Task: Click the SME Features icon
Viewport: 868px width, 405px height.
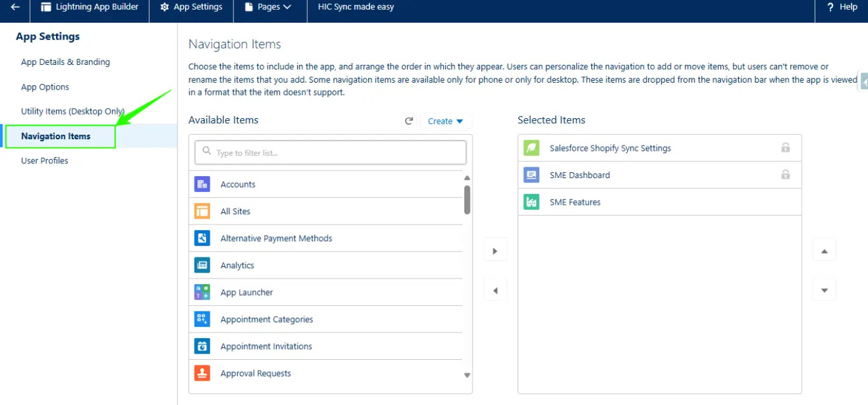Action: [x=531, y=202]
